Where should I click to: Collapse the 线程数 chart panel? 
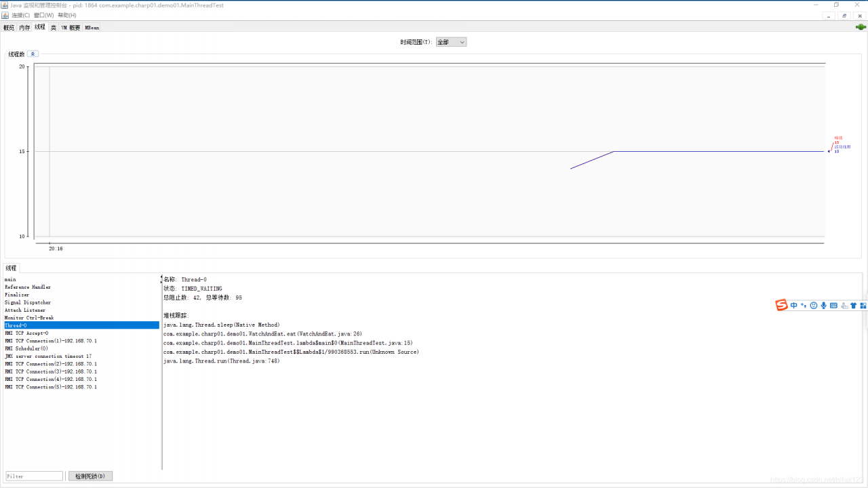coord(33,54)
